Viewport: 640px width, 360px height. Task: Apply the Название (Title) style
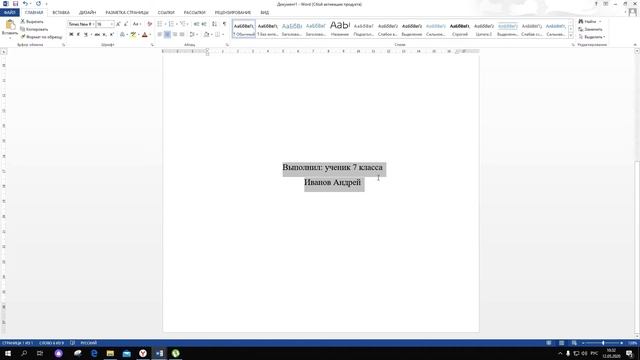(x=340, y=29)
